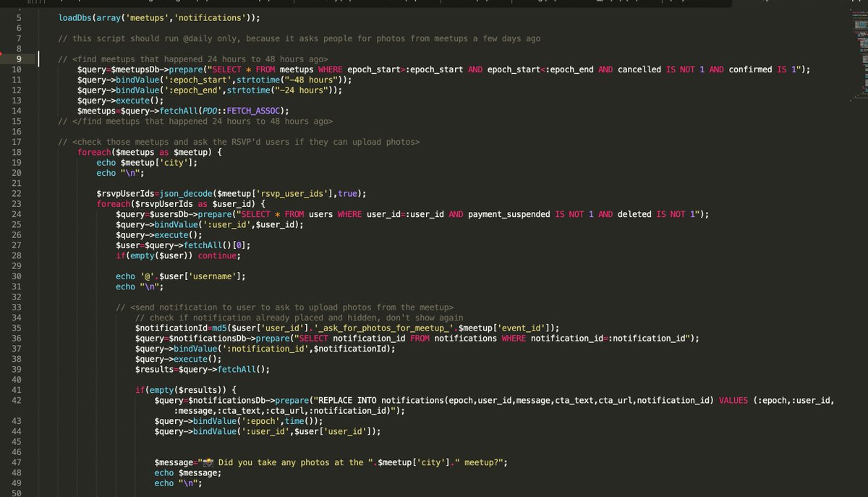Select line number 18 in the gutter
Image resolution: width=868 pixels, height=497 pixels.
click(17, 153)
